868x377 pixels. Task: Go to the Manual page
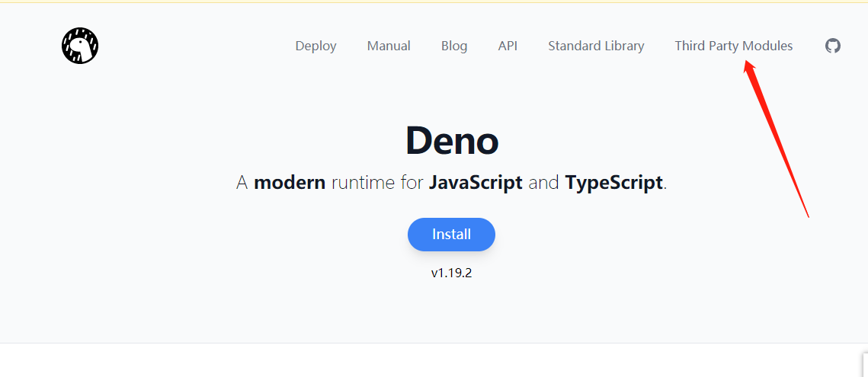tap(389, 46)
